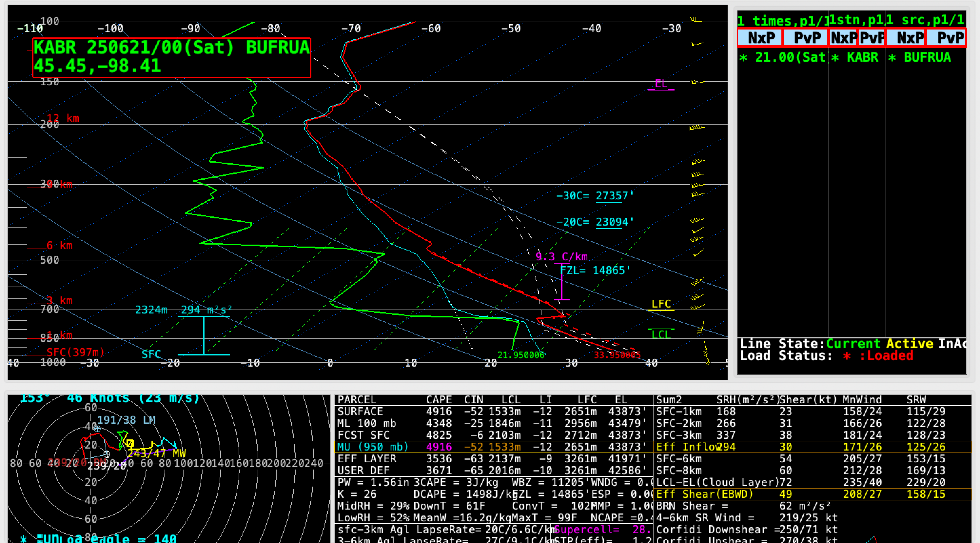
Task: Click the 191/38 LM hodograph marker
Action: pyautogui.click(x=126, y=420)
